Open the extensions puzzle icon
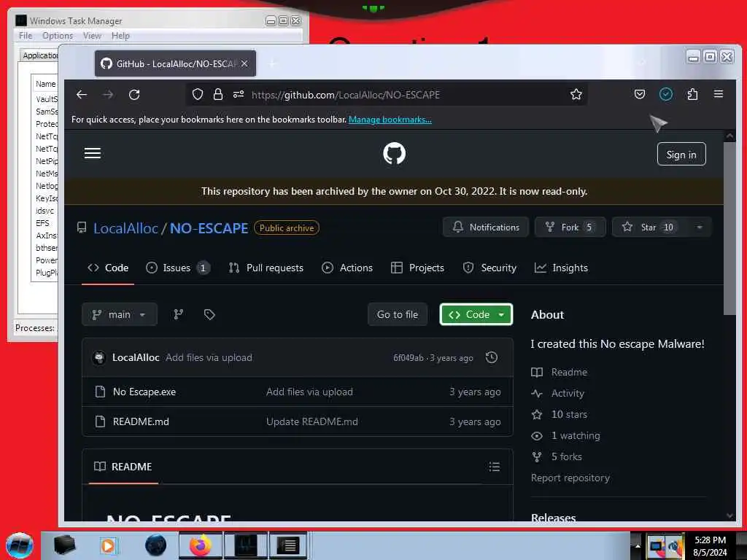 [x=693, y=94]
